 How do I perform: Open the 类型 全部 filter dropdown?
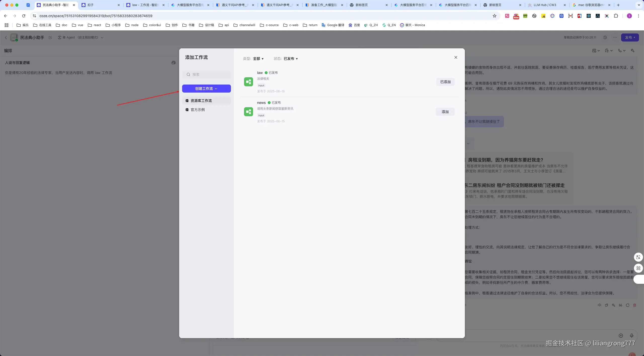[258, 59]
